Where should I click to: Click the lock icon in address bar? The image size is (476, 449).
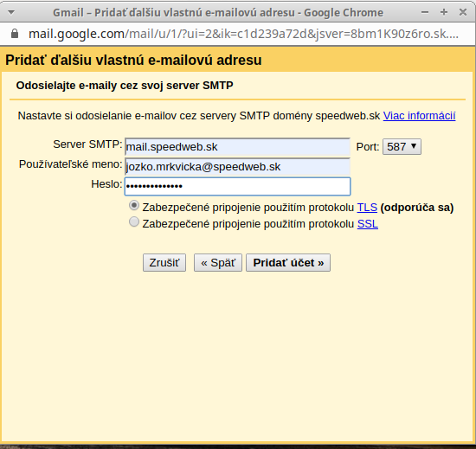15,34
